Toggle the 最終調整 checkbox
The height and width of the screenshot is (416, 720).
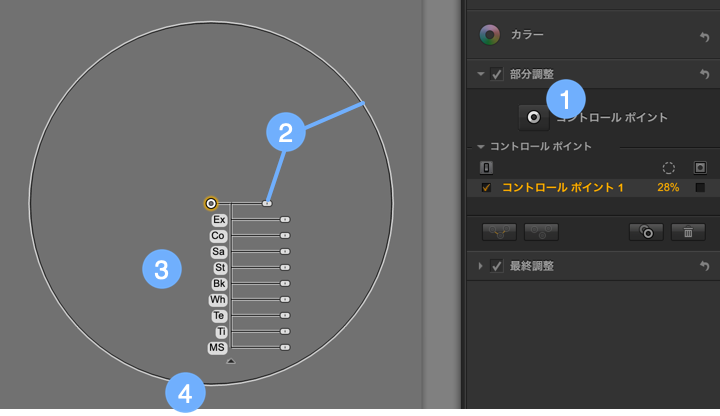coord(496,266)
